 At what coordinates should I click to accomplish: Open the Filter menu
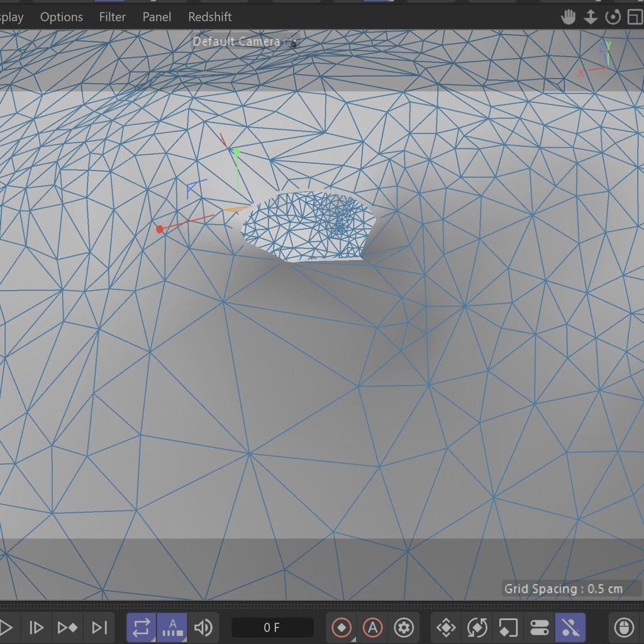tap(113, 17)
